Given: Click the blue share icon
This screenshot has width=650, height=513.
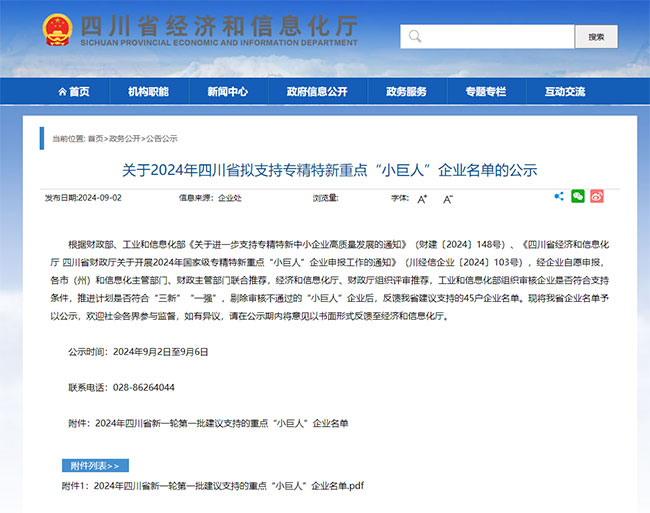Looking at the screenshot, I should tap(560, 197).
